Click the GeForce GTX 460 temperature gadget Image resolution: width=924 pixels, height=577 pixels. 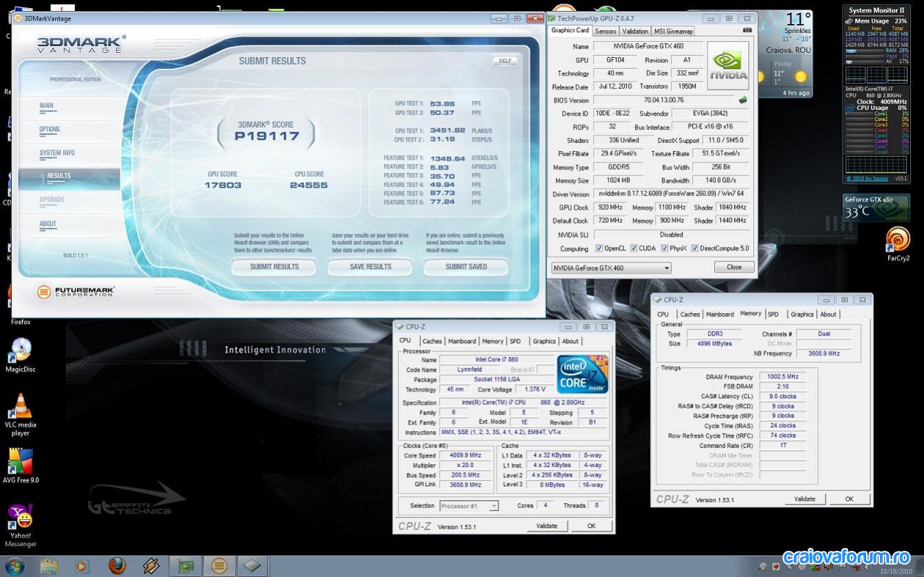[x=875, y=207]
